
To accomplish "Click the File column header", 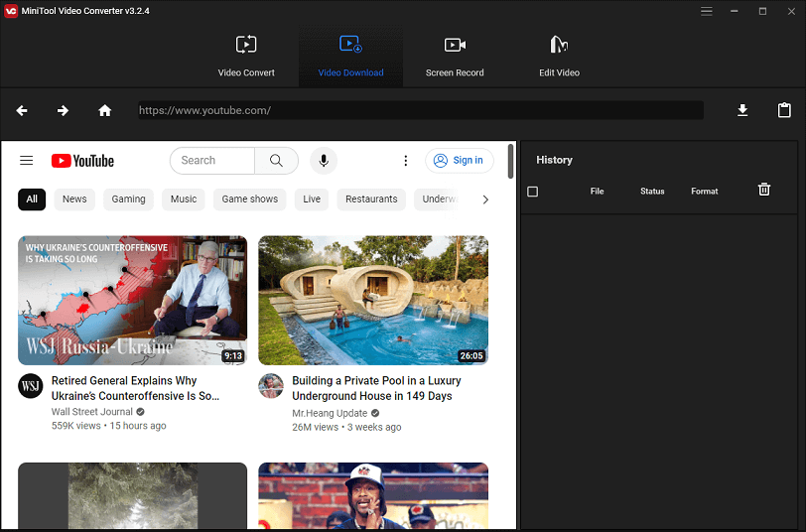I will coord(597,192).
